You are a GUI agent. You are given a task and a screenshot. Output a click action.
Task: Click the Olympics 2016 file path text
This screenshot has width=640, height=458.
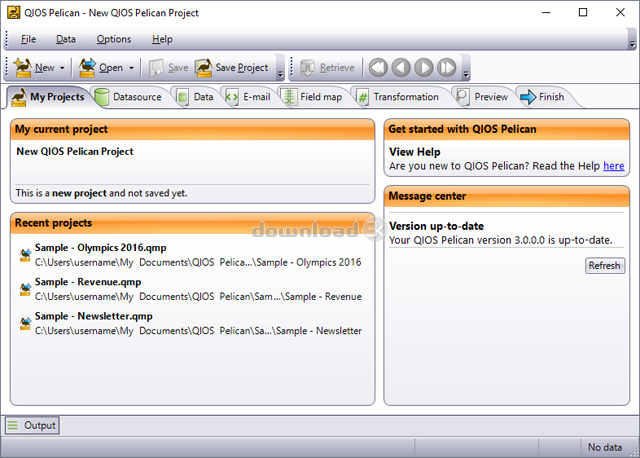[198, 262]
